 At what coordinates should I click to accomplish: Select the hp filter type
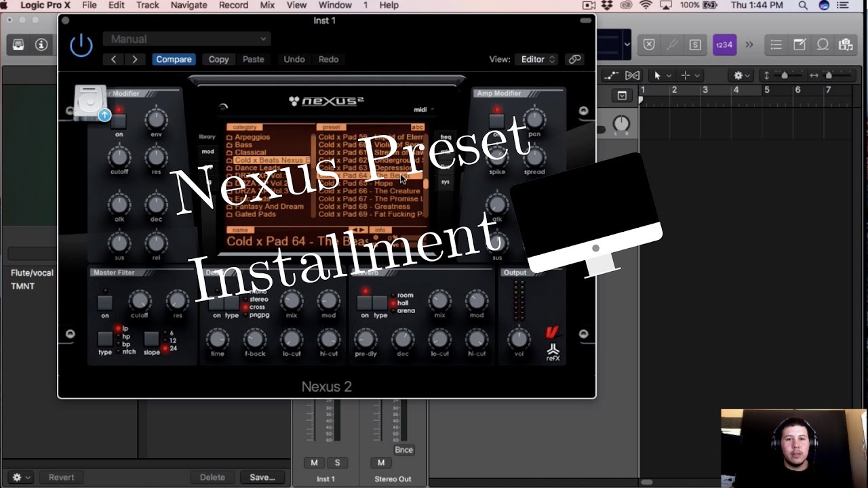(126, 336)
